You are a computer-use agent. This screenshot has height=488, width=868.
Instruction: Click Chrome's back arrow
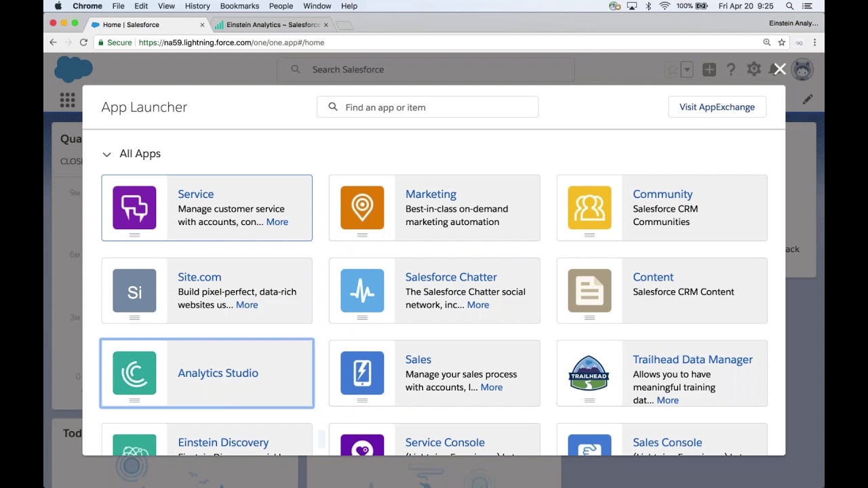(x=53, y=42)
